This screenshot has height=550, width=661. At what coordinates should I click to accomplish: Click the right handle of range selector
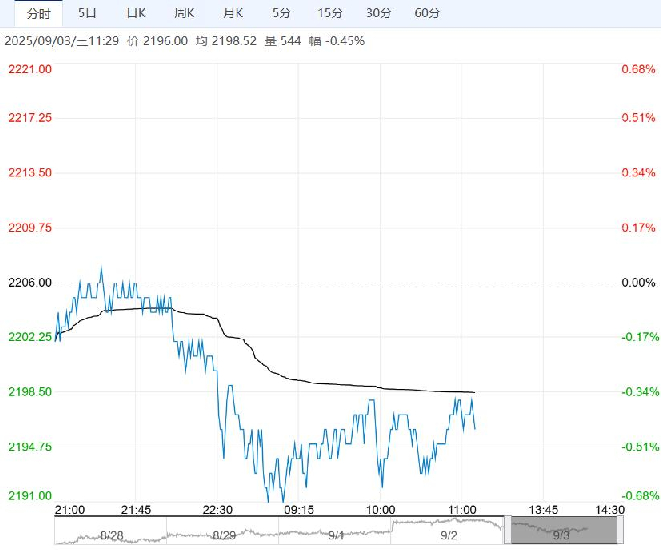click(620, 530)
